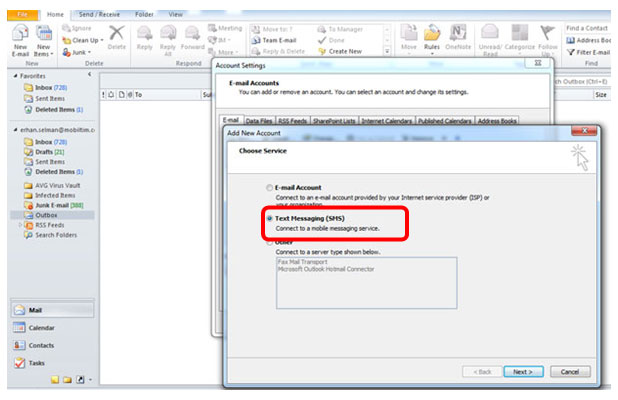Viewport: 618px width, 400px height.
Task: Open Sent Items under Favorites
Action: pyautogui.click(x=44, y=99)
